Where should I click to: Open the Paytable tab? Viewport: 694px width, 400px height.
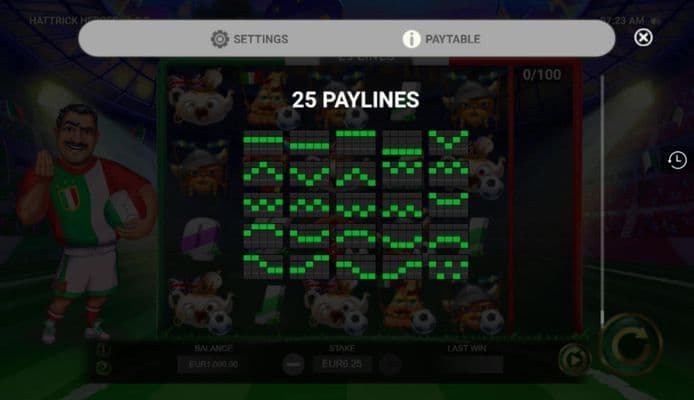441,39
